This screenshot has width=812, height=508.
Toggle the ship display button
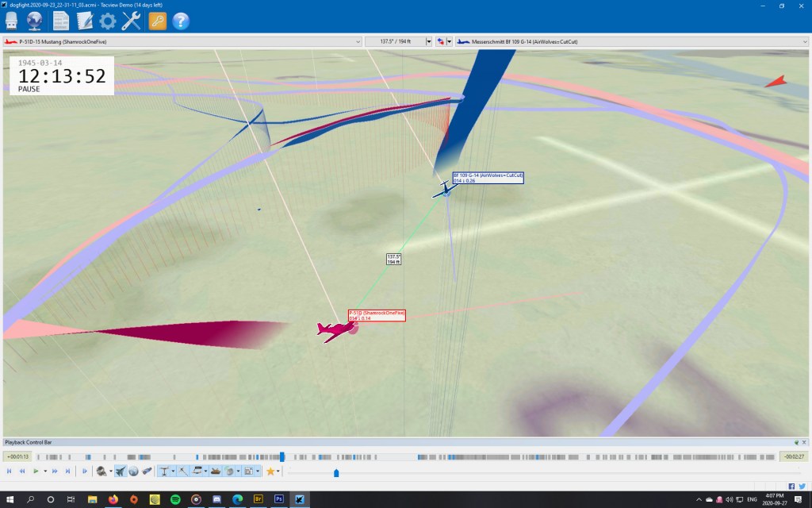coord(216,471)
